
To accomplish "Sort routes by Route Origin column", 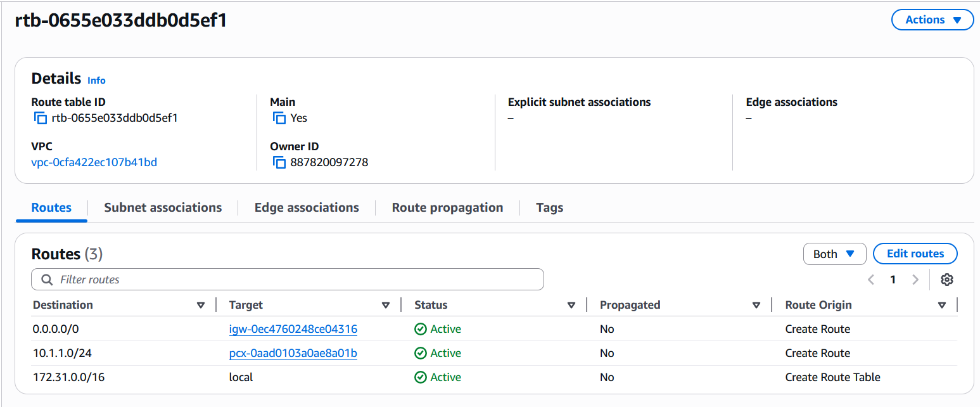I will (x=941, y=305).
